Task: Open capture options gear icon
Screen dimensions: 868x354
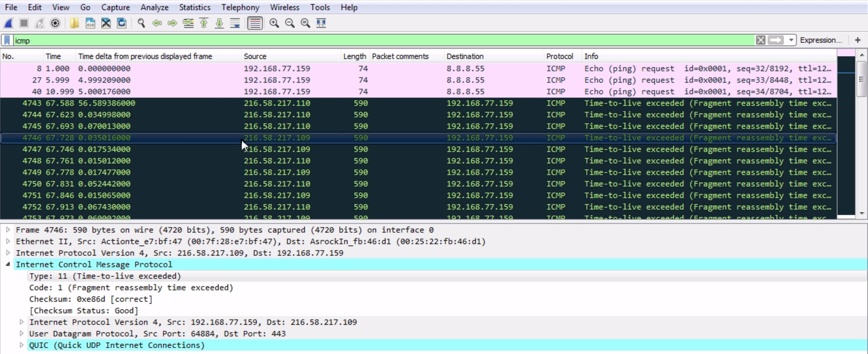Action: pyautogui.click(x=55, y=23)
